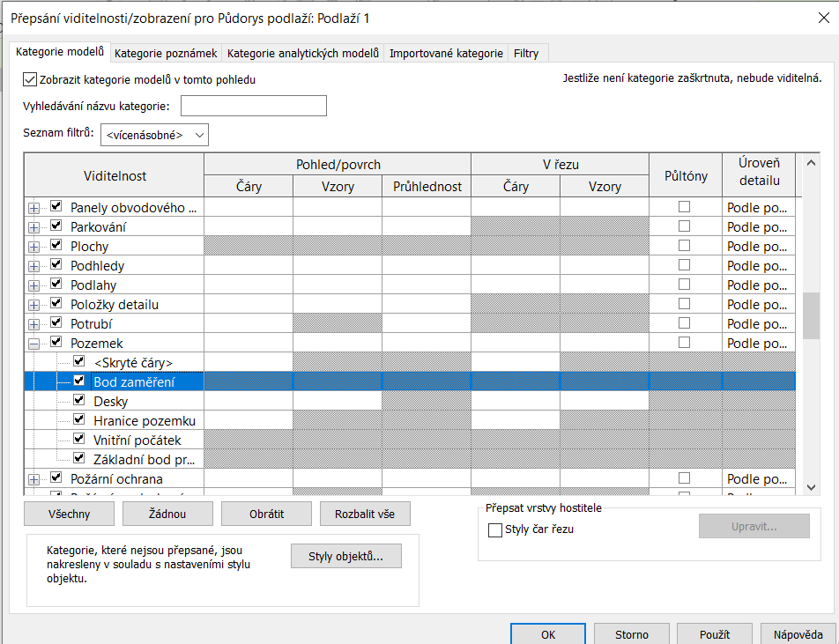
Task: Open the Importované kategorie tab
Action: pos(446,54)
